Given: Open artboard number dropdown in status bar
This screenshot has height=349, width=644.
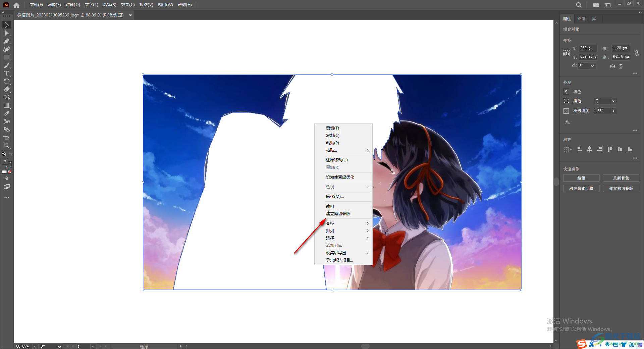Looking at the screenshot, I should pyautogui.click(x=93, y=346).
